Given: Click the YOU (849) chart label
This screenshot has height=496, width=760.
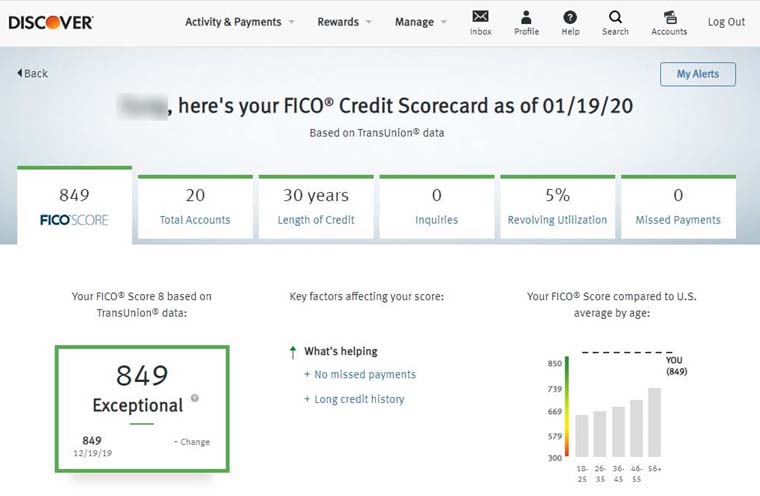Looking at the screenshot, I should click(676, 366).
